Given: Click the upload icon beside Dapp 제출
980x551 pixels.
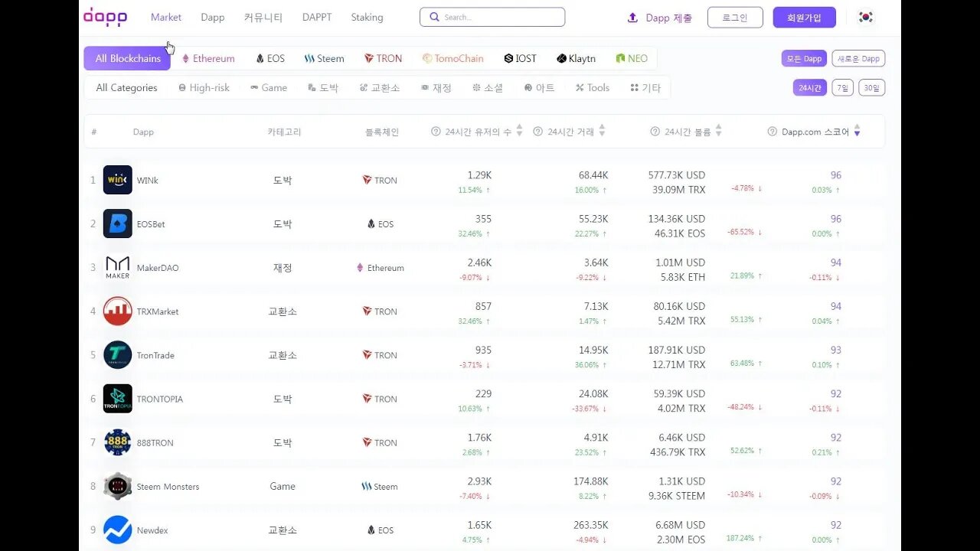Looking at the screenshot, I should pyautogui.click(x=632, y=18).
